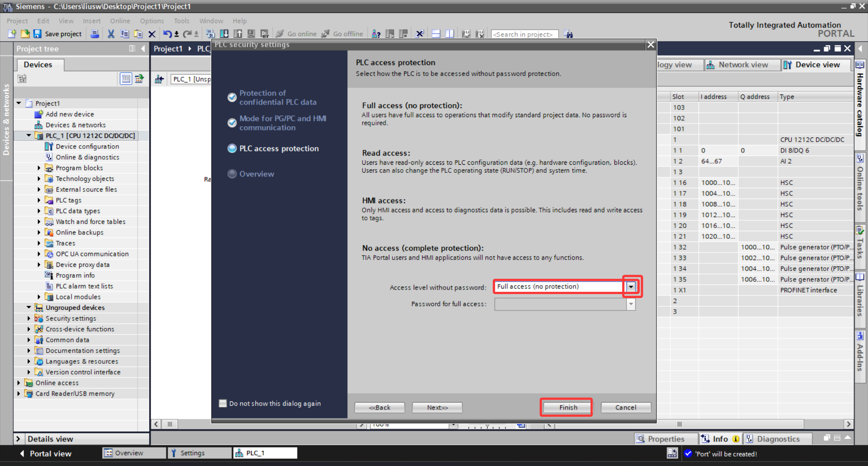The image size is (868, 466).
Task: Click the Online tools sidebar icon
Action: click(x=860, y=159)
